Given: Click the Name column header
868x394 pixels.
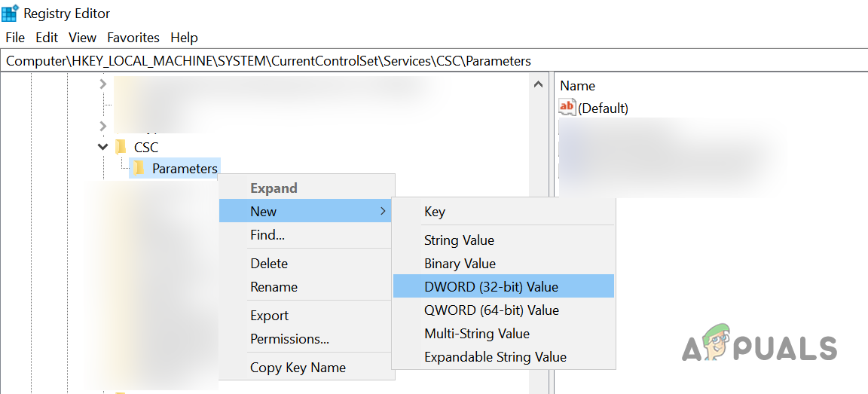Looking at the screenshot, I should click(578, 86).
